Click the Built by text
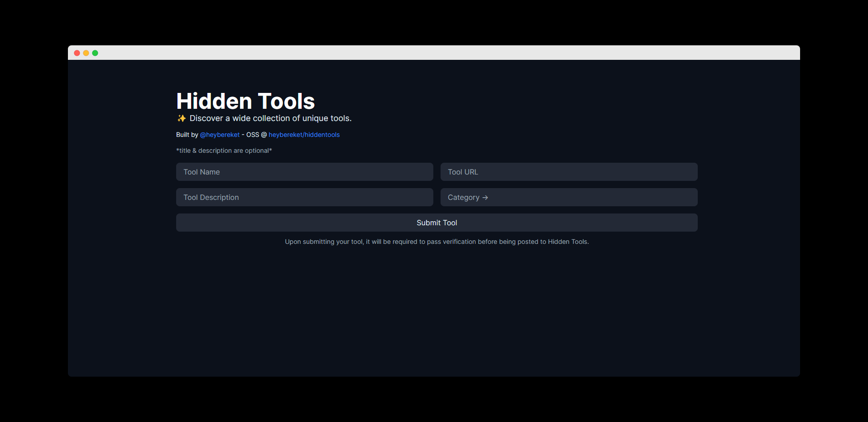 point(187,135)
